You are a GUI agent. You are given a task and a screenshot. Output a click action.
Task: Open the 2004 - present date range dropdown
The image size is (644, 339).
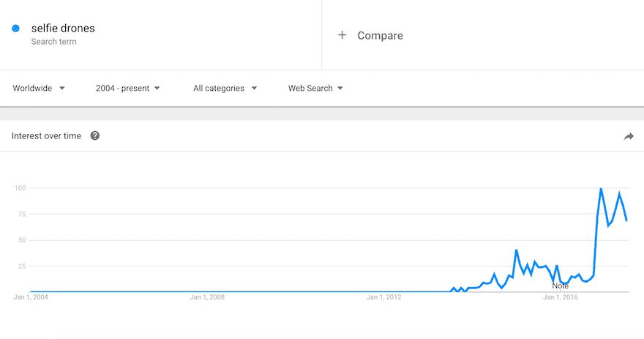click(128, 88)
